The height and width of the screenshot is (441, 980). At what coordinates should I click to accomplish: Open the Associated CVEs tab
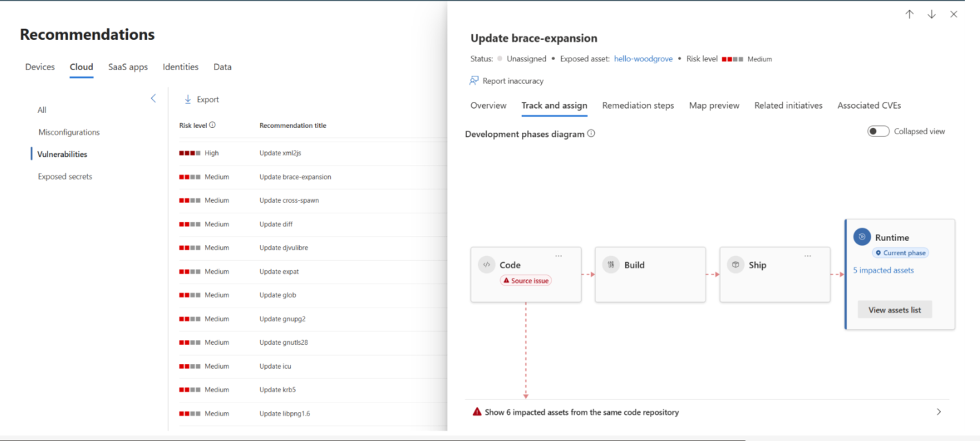[x=869, y=105]
